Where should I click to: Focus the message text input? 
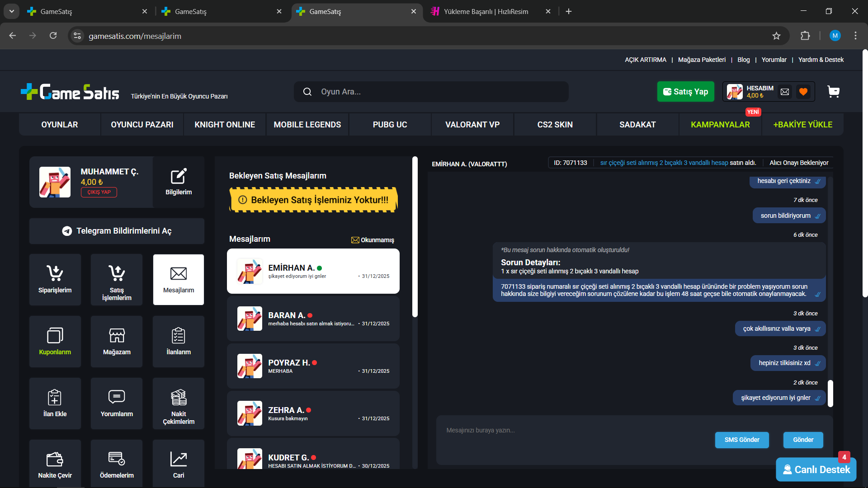tap(574, 439)
